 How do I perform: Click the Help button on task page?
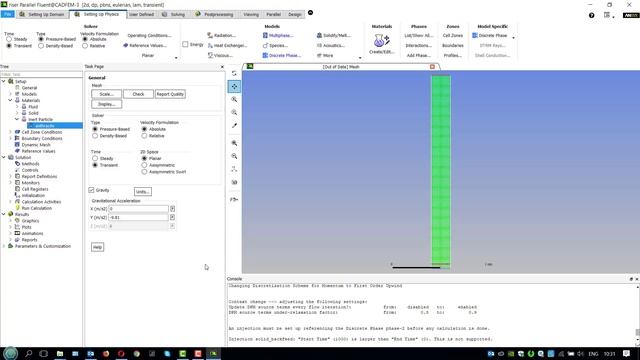click(x=97, y=247)
